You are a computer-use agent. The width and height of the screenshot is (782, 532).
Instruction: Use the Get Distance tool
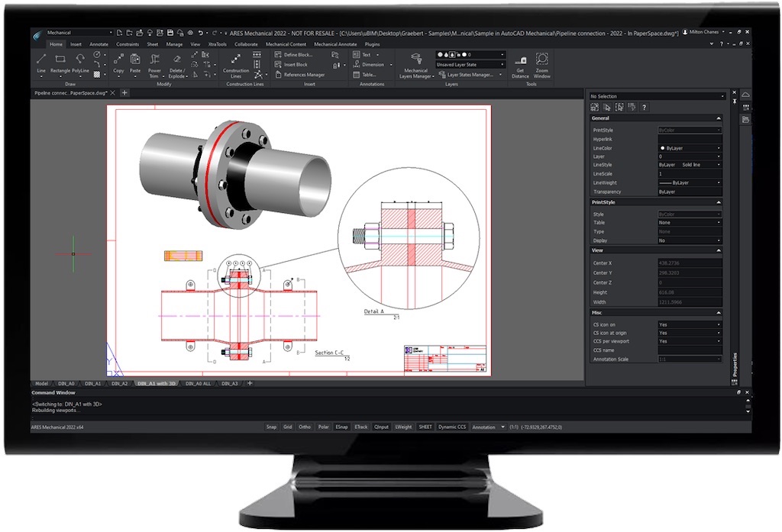pos(520,66)
